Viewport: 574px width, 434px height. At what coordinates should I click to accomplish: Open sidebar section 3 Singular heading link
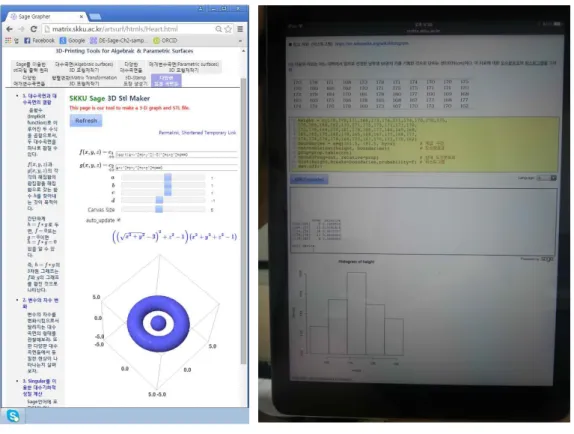point(39,387)
